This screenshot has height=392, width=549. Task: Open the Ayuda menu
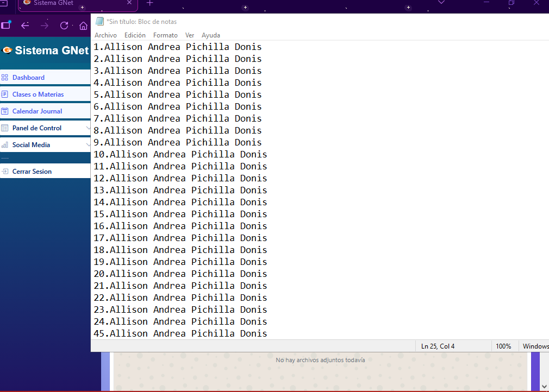click(x=211, y=35)
